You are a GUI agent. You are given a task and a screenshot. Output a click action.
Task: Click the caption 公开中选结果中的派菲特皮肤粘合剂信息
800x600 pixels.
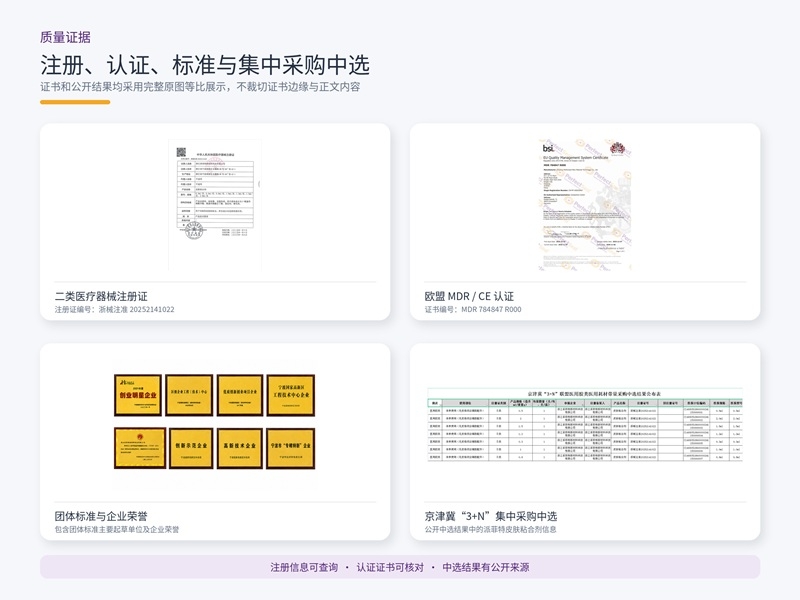[x=490, y=530]
